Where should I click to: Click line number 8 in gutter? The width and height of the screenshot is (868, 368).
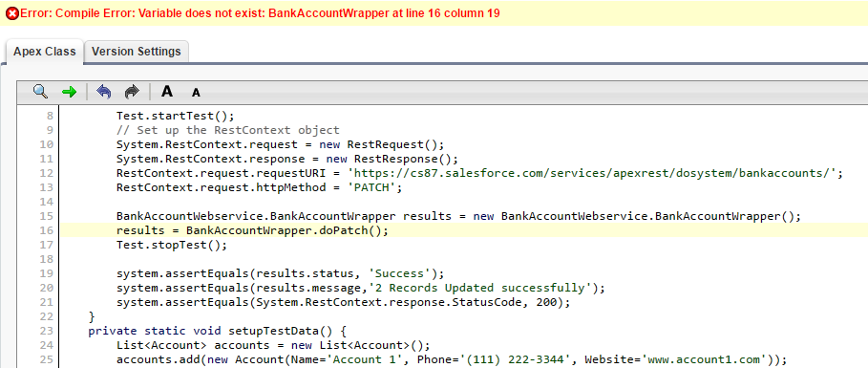50,116
